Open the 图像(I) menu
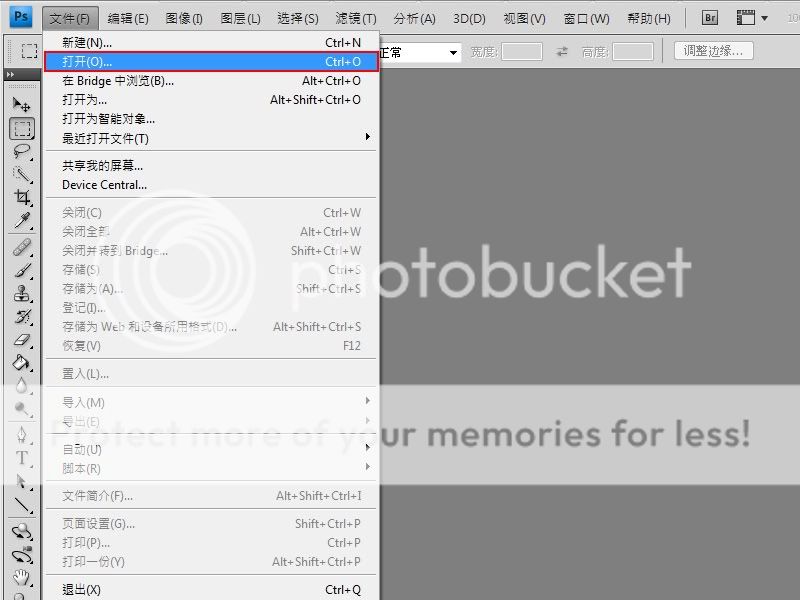800x600 pixels. [x=184, y=19]
